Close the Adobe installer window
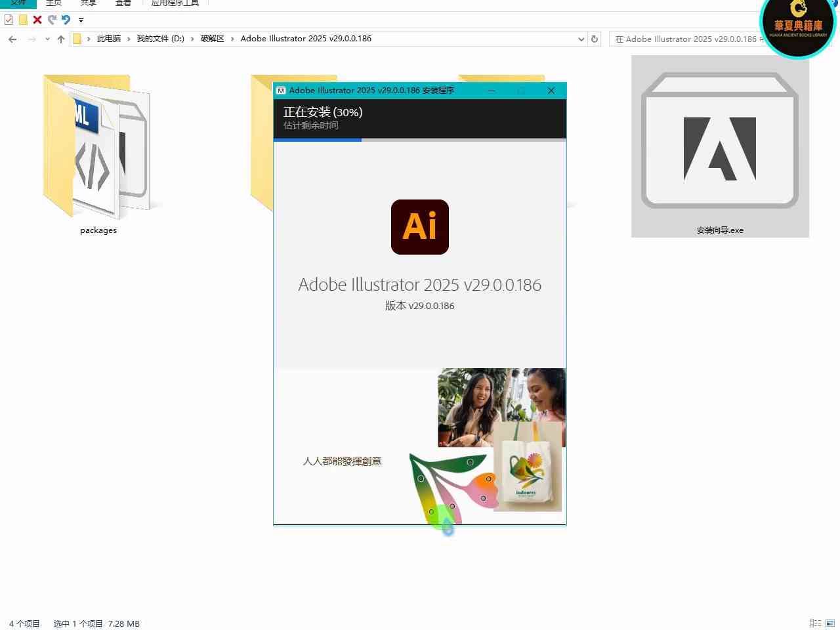 (x=551, y=91)
